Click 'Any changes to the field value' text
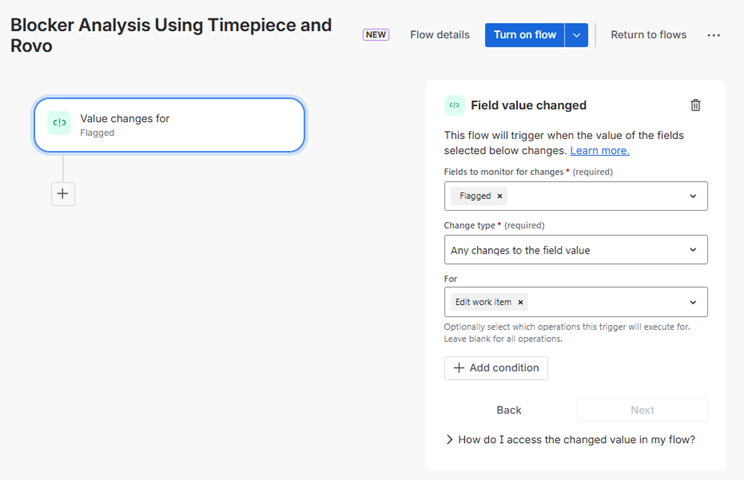 pyautogui.click(x=520, y=250)
